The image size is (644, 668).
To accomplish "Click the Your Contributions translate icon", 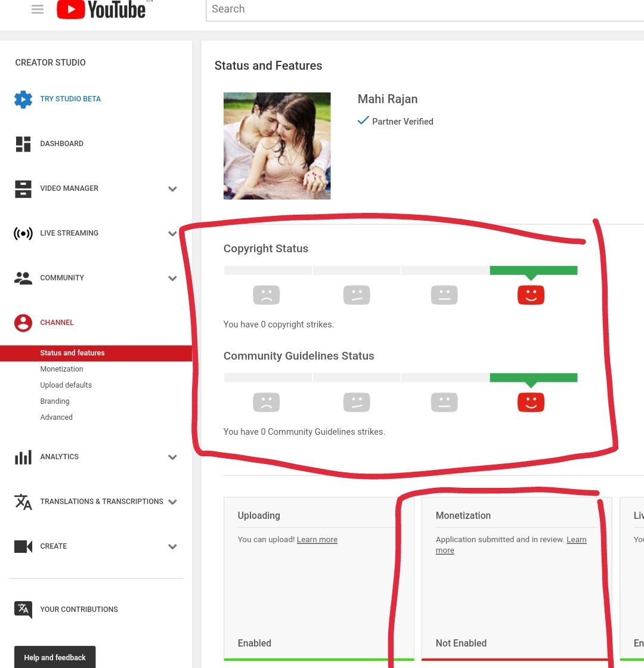I will (23, 610).
